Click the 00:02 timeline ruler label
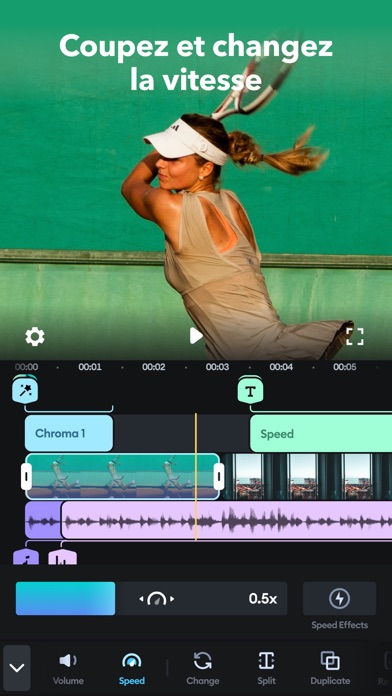 tap(154, 367)
